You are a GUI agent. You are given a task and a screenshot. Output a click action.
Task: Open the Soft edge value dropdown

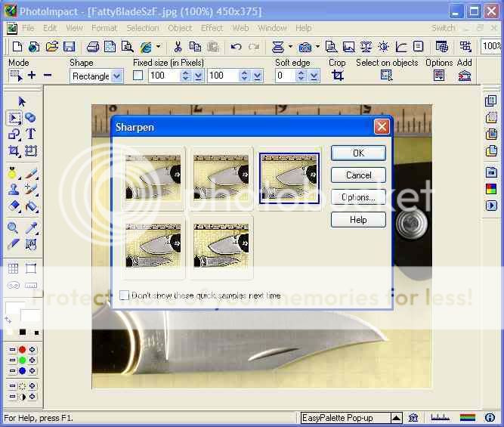click(x=314, y=76)
